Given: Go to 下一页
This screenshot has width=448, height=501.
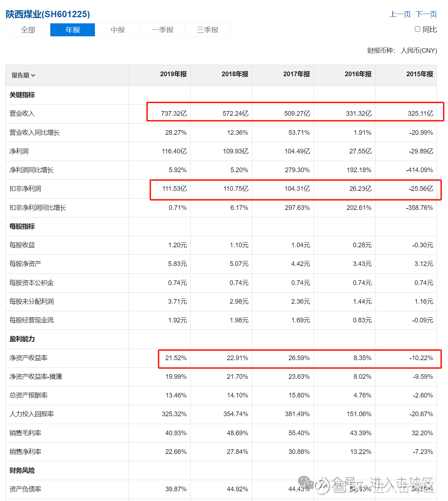Looking at the screenshot, I should pos(426,14).
